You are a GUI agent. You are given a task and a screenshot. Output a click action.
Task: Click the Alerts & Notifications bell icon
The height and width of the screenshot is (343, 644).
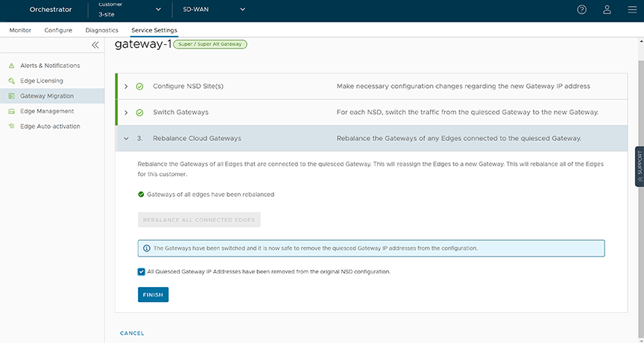(x=12, y=66)
